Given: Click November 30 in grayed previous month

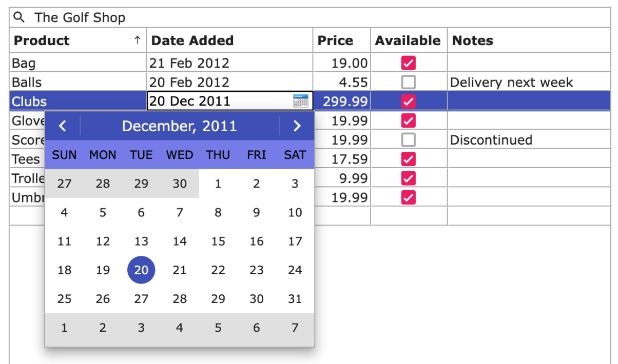Looking at the screenshot, I should coord(180,184).
